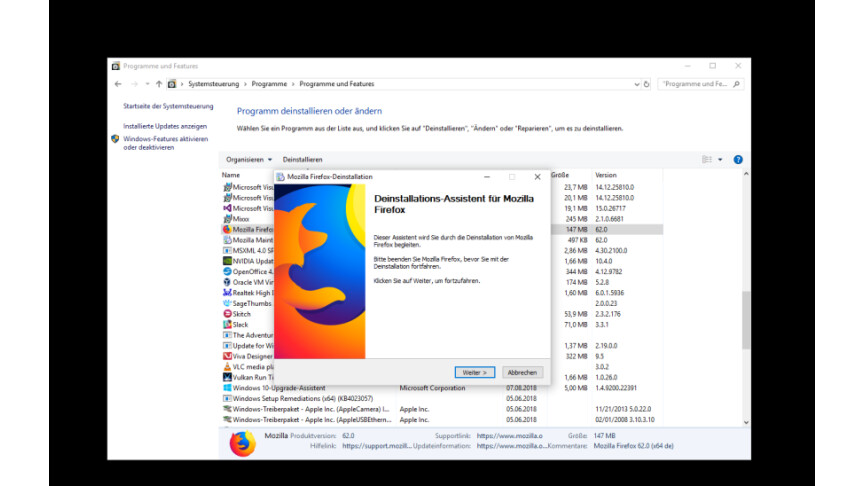This screenshot has height=486, width=864.
Task: Select the Vulkan Run Time icon
Action: (x=227, y=377)
